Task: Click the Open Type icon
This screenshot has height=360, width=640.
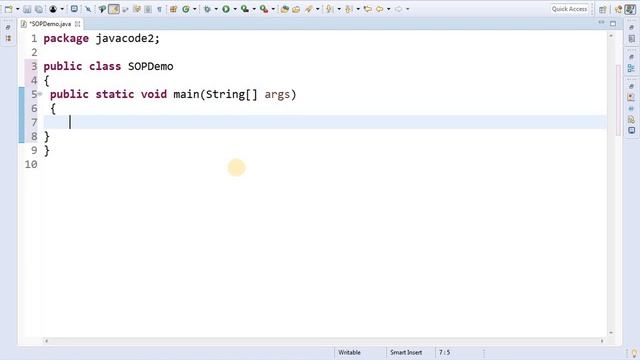Action: pos(285,9)
